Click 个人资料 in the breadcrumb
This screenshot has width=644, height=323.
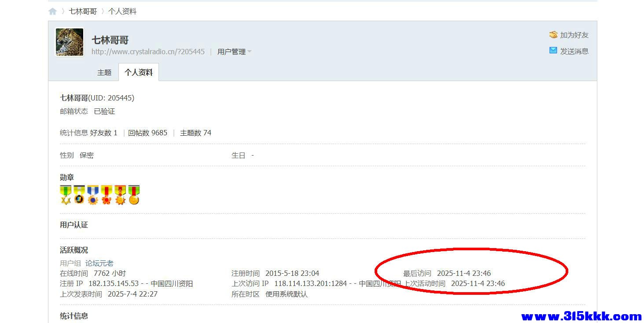[x=122, y=11]
